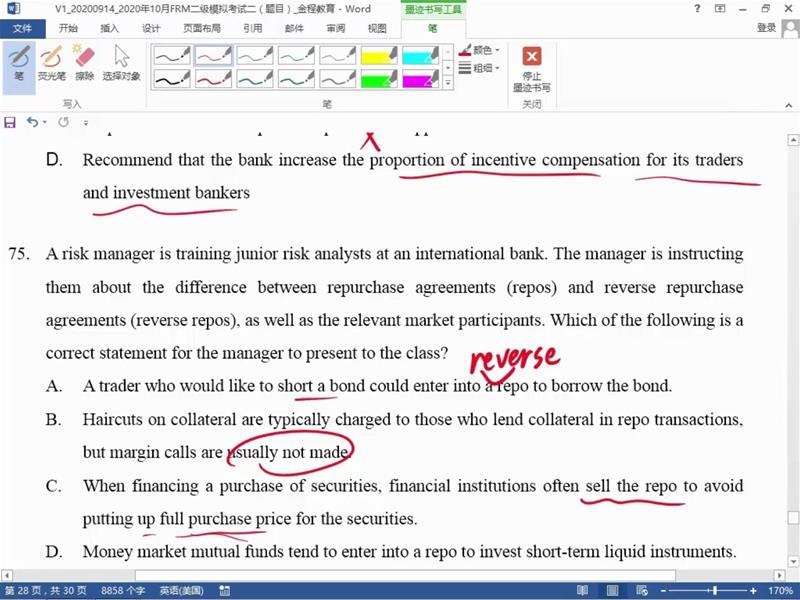Select the Pen (笔) ink tool

18,63
